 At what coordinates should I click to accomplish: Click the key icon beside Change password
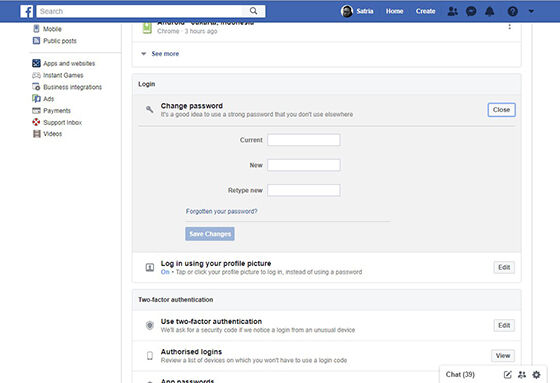click(150, 109)
